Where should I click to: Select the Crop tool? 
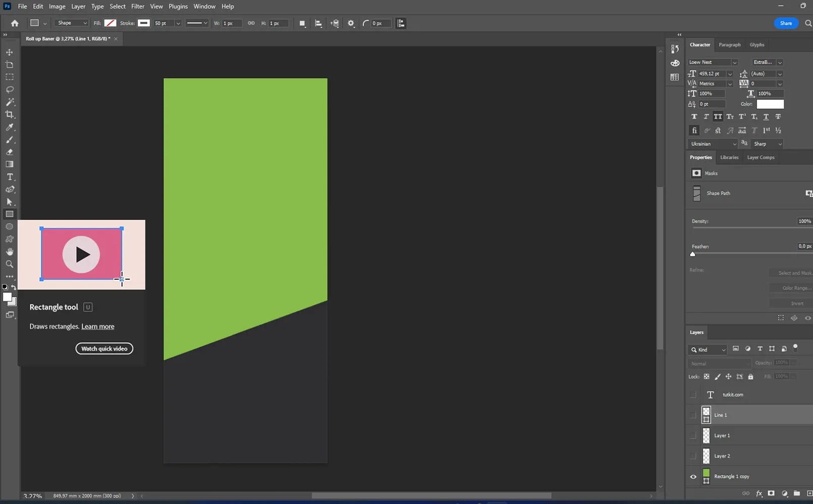coord(10,114)
